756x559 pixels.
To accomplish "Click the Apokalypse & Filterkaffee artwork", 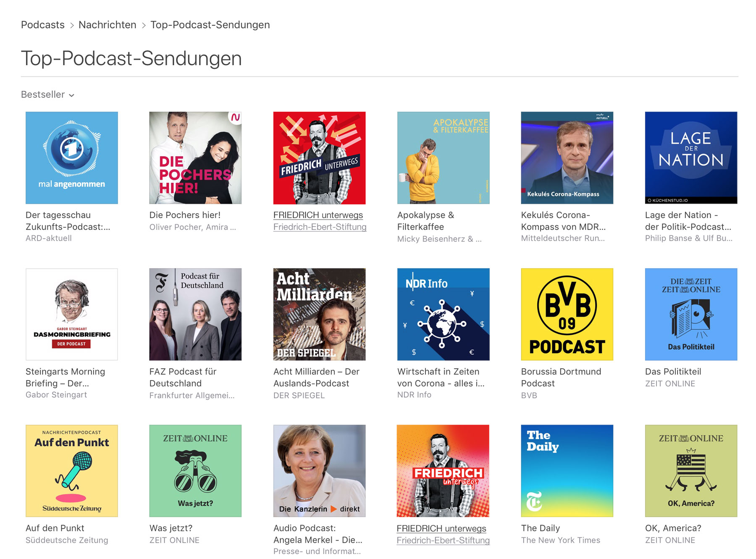I will [x=443, y=157].
